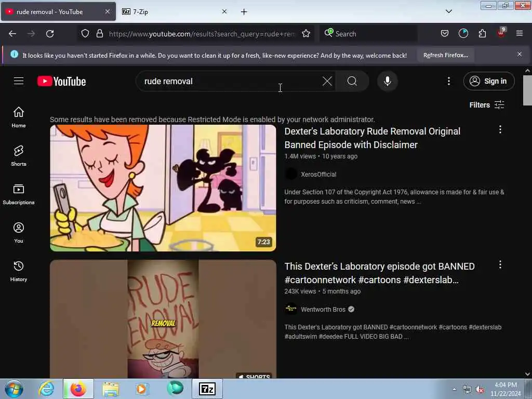This screenshot has height=399, width=532.
Task: Visit the Wentworth Bros channel
Action: (x=323, y=310)
